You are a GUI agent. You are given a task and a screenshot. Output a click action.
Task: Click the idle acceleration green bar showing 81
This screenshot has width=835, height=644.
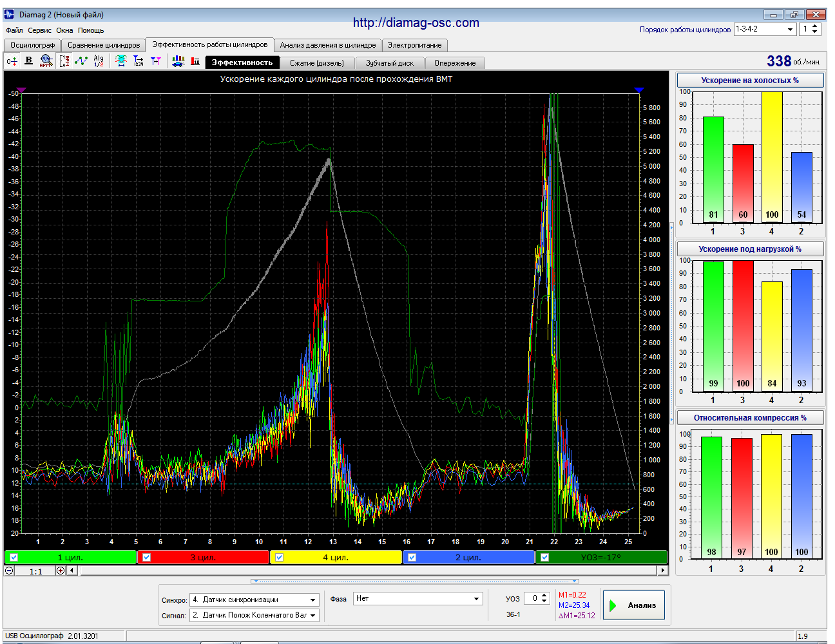pyautogui.click(x=713, y=170)
